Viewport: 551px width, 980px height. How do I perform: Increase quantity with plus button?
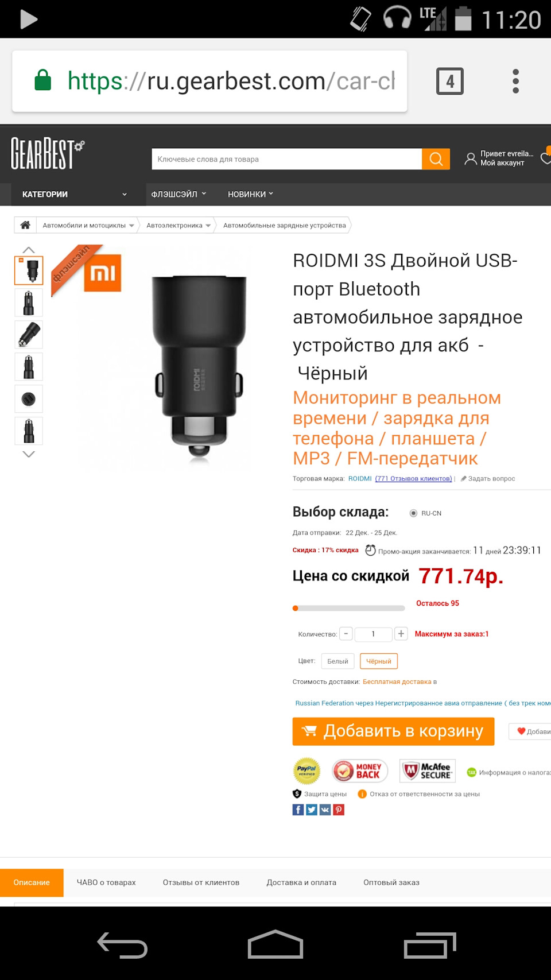coord(401,634)
